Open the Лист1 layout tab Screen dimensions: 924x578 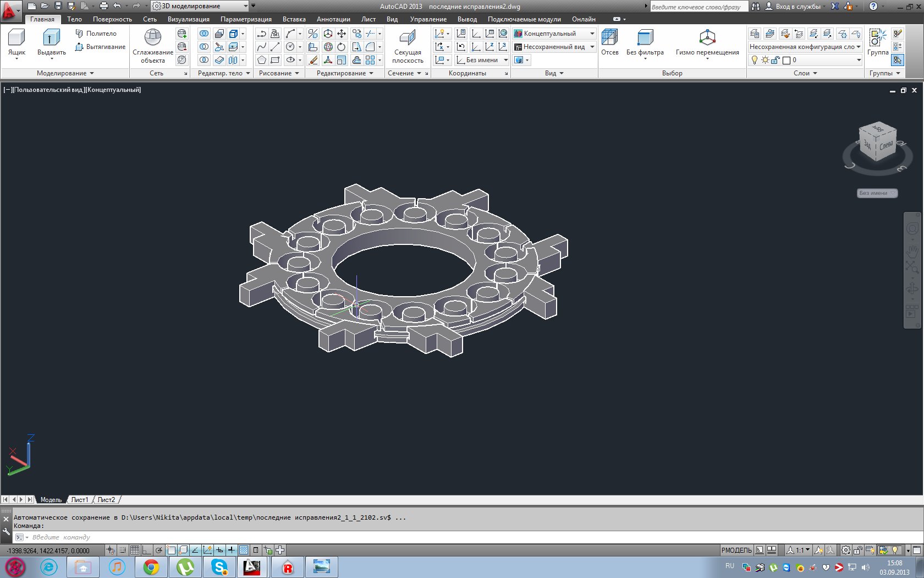79,500
